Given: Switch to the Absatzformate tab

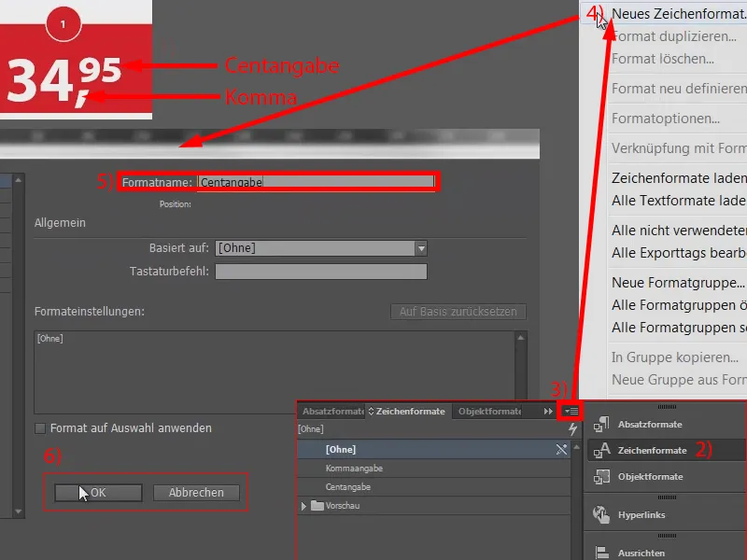Looking at the screenshot, I should (332, 411).
